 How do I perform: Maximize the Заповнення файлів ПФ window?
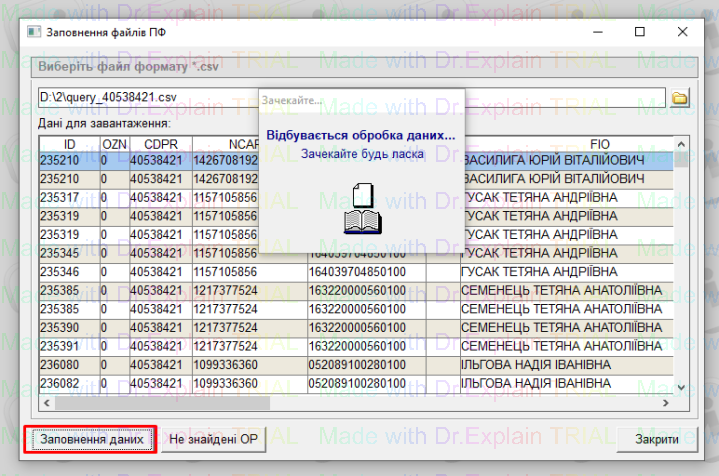point(640,31)
